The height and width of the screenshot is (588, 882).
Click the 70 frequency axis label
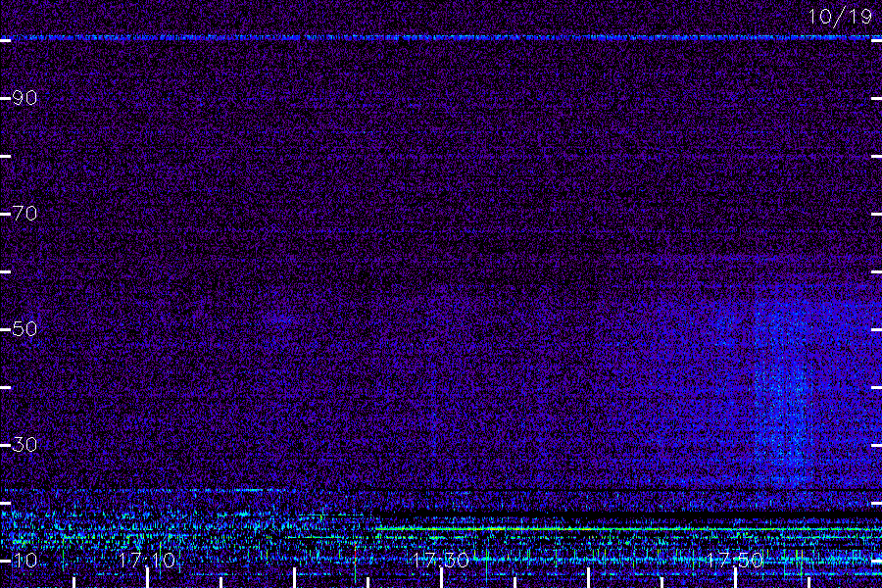point(24,214)
